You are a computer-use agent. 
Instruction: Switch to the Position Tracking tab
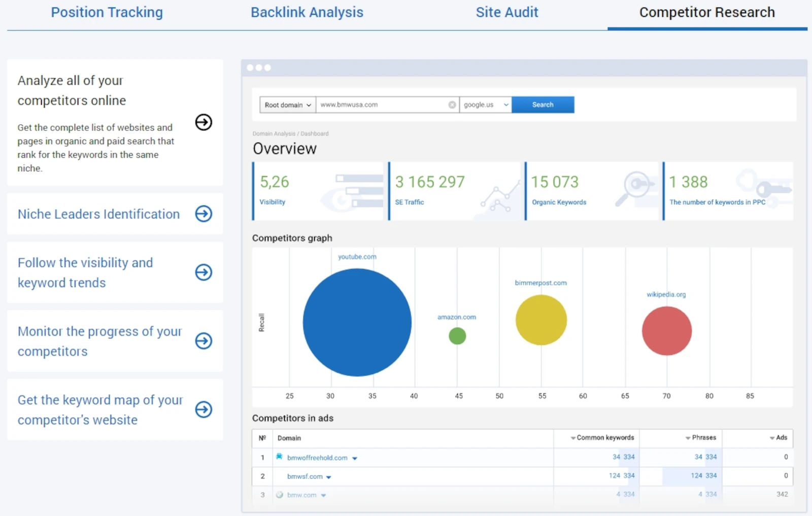click(x=107, y=12)
